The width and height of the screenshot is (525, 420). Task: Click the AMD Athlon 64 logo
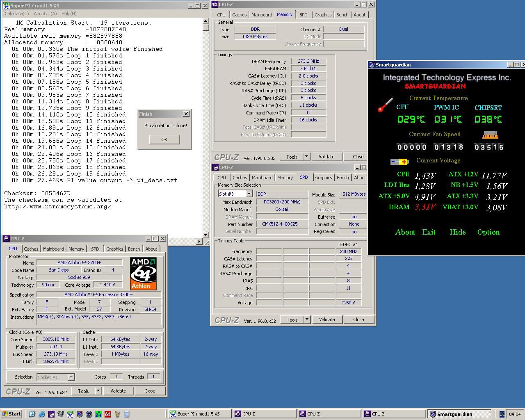point(143,274)
